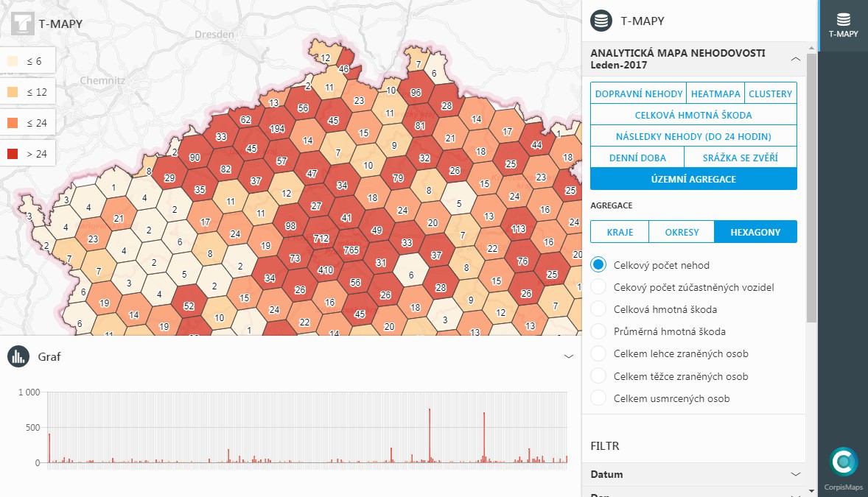868x497 pixels.
Task: Choose Celková hmotná škoda radio option
Action: point(598,309)
